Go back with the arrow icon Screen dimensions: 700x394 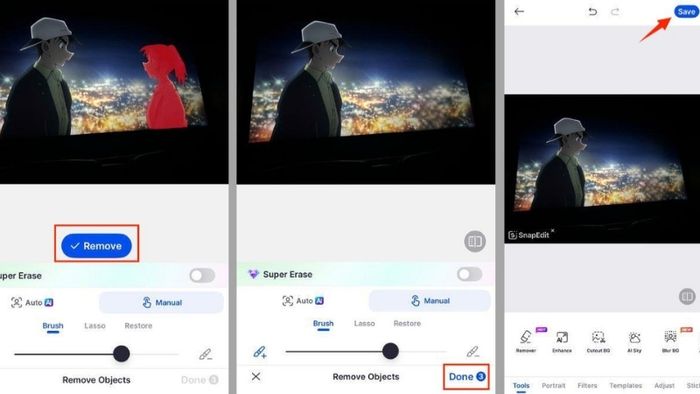tap(519, 12)
